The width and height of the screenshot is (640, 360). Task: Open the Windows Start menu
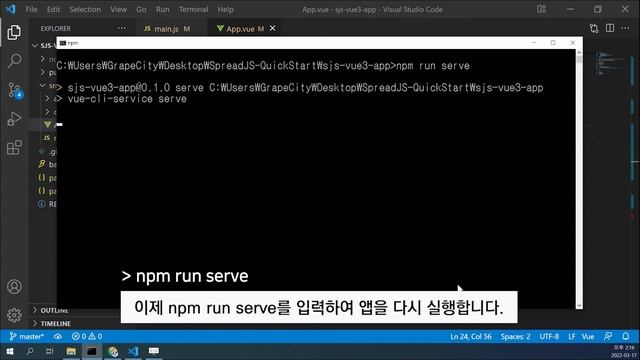[10, 351]
